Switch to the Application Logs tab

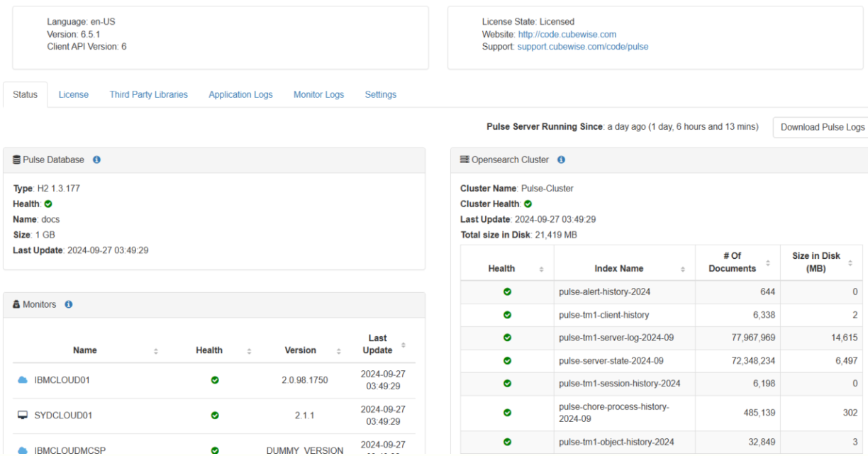coord(240,95)
